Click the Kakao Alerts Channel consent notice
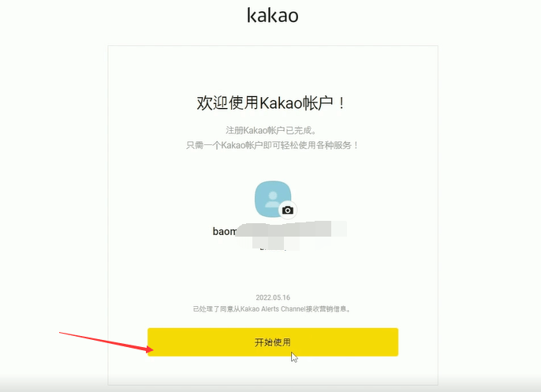 272,309
